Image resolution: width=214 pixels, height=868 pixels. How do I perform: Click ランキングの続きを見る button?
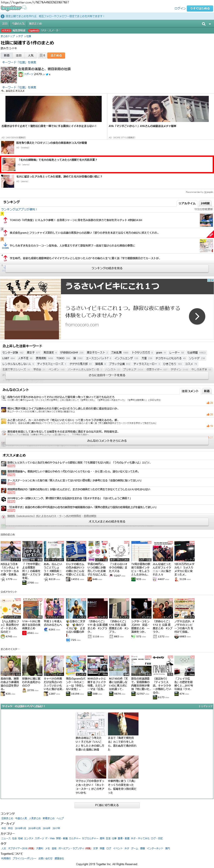pos(107,268)
